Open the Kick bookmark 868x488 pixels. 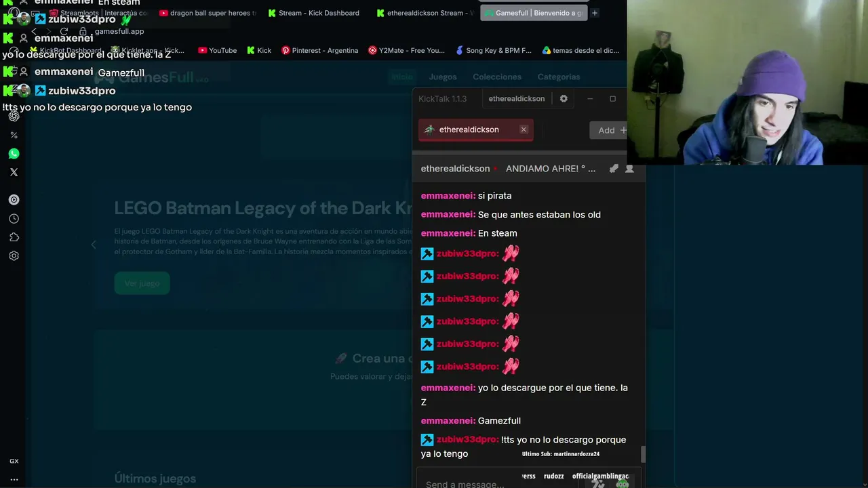tap(259, 50)
